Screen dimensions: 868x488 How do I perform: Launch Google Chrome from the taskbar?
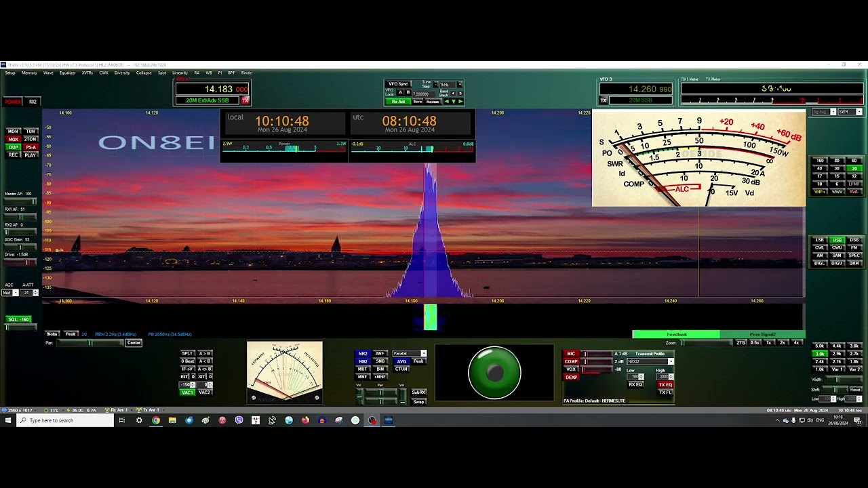pyautogui.click(x=156, y=420)
